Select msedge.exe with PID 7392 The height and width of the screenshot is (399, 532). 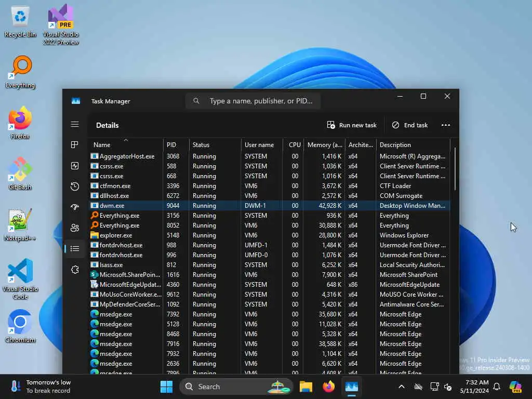pos(270,314)
